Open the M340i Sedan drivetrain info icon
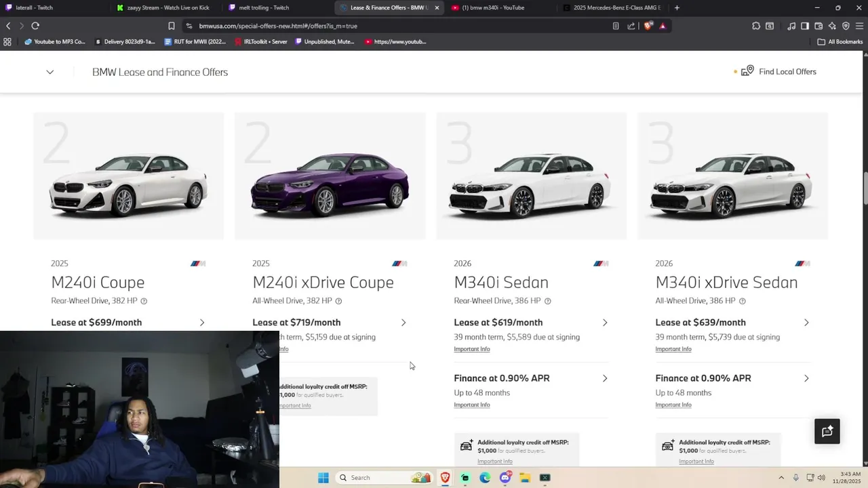The image size is (868, 488). 547,301
